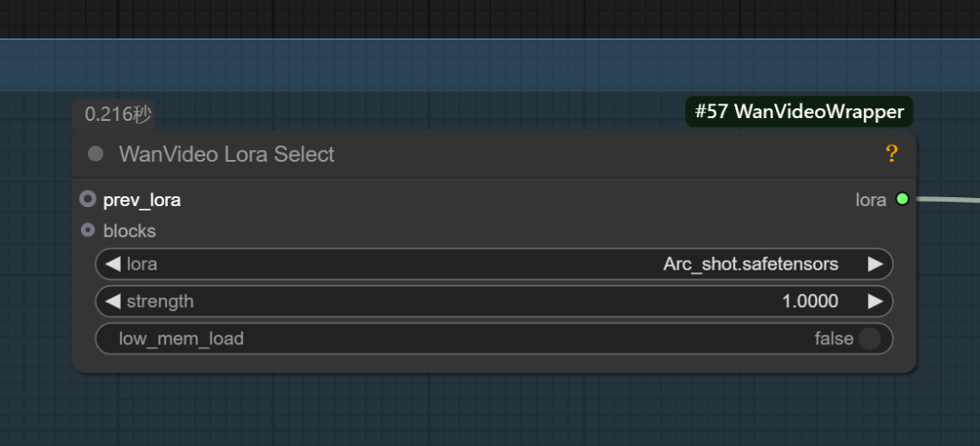Select next lora file with right arrow
The width and height of the screenshot is (980, 446).
point(876,264)
